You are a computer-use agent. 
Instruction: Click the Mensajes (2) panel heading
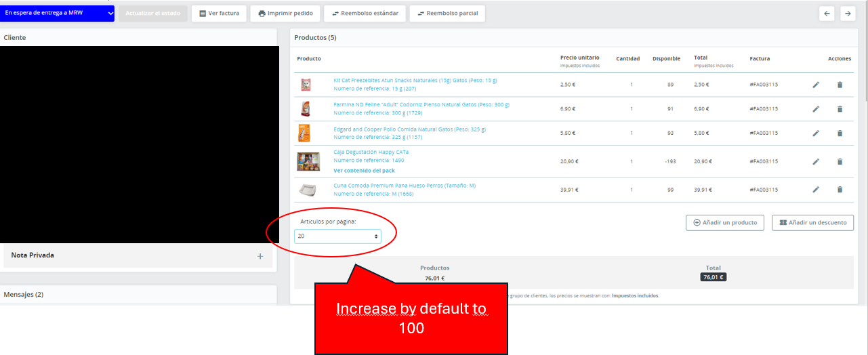click(24, 295)
